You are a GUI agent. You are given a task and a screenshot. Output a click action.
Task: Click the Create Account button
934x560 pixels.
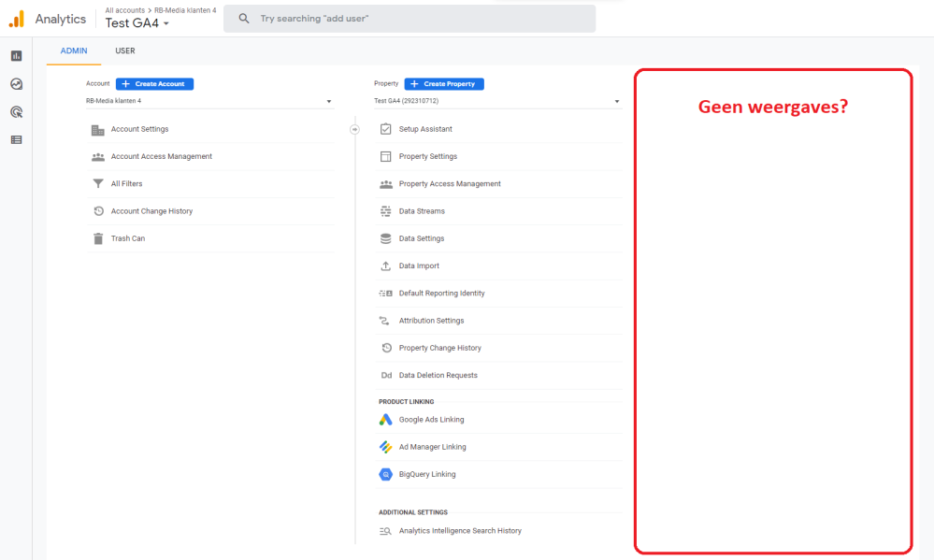pos(154,84)
